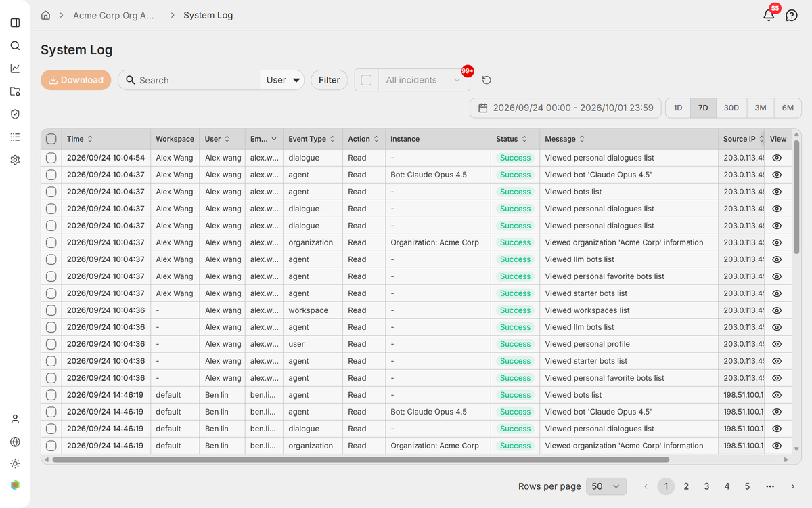
Task: Toggle the light/dark theme sun icon
Action: tap(15, 463)
